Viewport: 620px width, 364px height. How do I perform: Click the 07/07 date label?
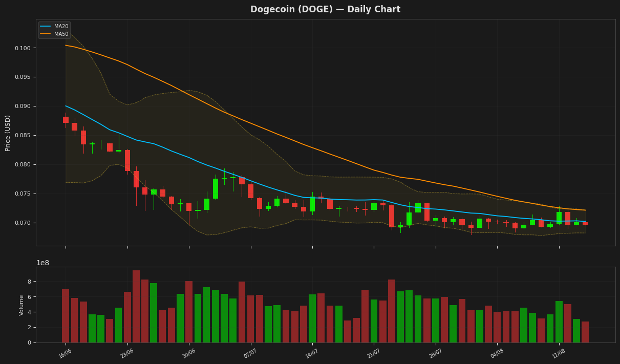250,354
